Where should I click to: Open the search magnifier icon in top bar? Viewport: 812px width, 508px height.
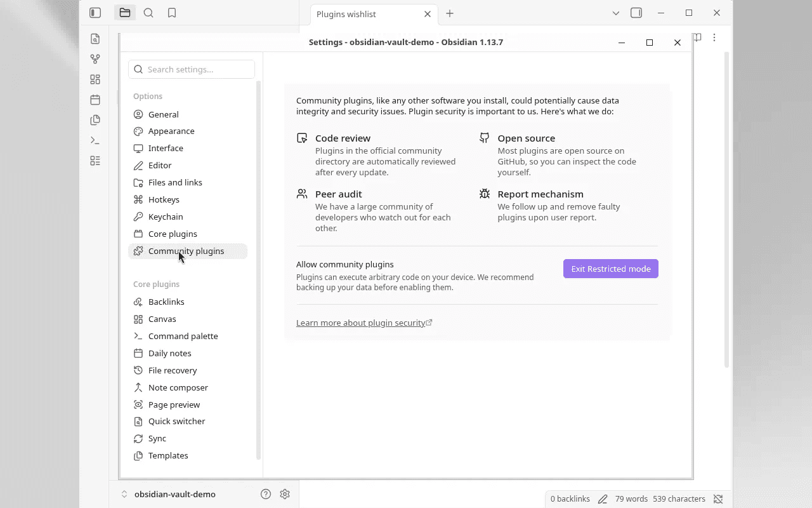(148, 13)
